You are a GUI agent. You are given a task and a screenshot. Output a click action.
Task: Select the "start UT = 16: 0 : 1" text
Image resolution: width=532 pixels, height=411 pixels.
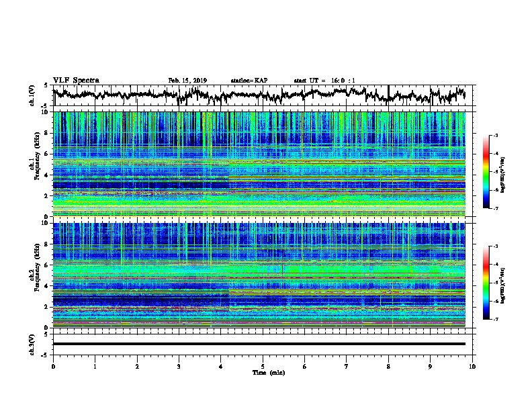[324, 81]
